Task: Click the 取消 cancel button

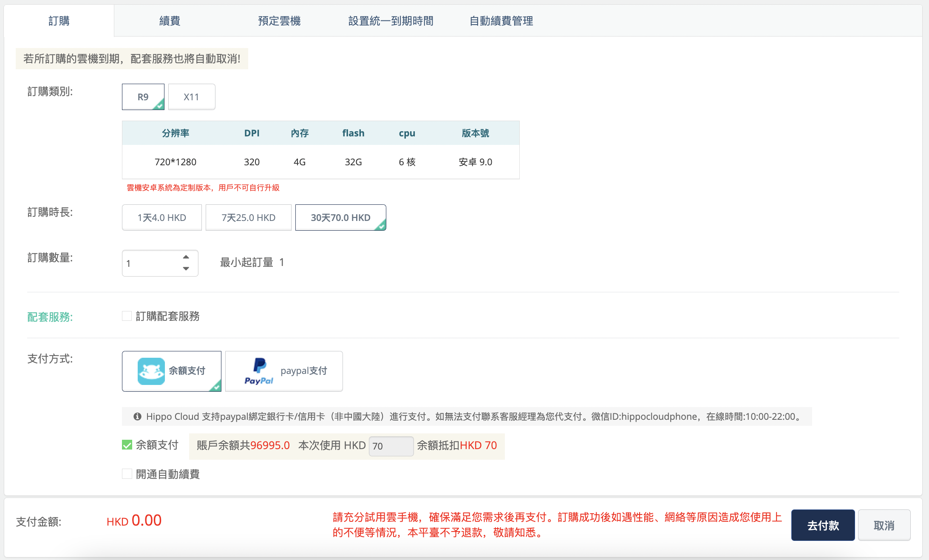Action: [x=884, y=525]
